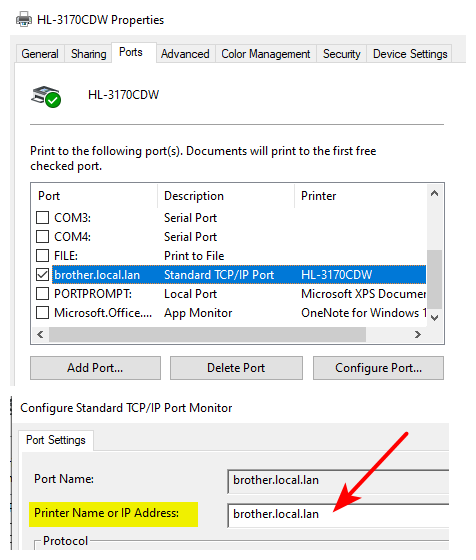Image resolution: width=476 pixels, height=560 pixels.
Task: Switch to the Advanced tab
Action: (x=185, y=54)
